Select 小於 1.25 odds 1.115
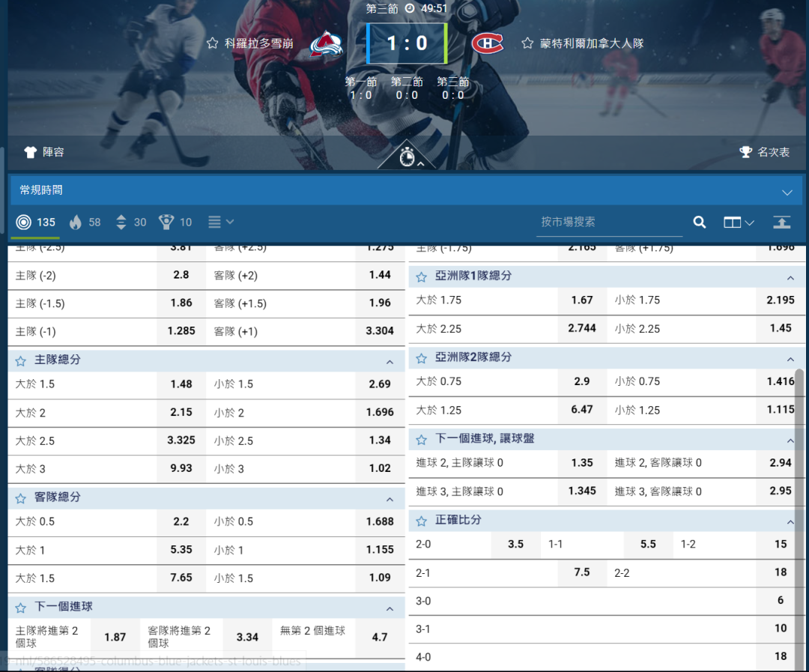The width and height of the screenshot is (809, 672). pyautogui.click(x=780, y=411)
